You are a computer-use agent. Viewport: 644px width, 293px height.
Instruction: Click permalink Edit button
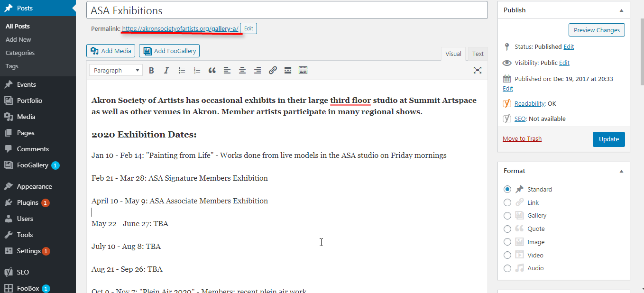click(248, 28)
